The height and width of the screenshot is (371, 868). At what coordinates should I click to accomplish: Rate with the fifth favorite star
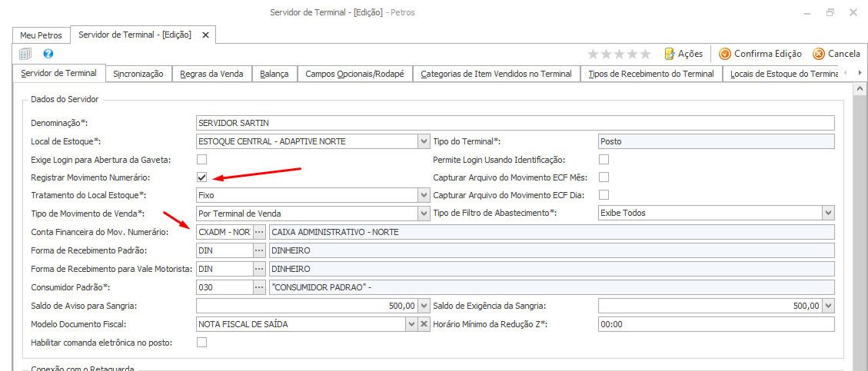tap(646, 54)
